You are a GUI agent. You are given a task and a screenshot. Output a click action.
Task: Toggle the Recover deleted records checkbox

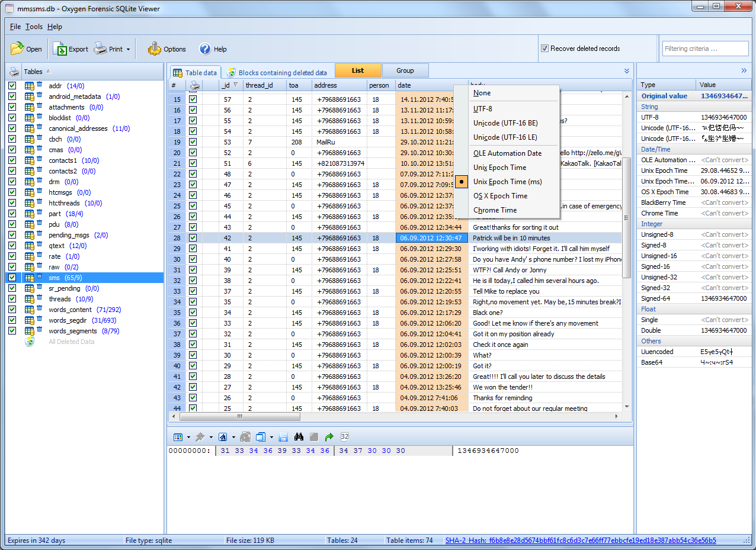pyautogui.click(x=544, y=49)
